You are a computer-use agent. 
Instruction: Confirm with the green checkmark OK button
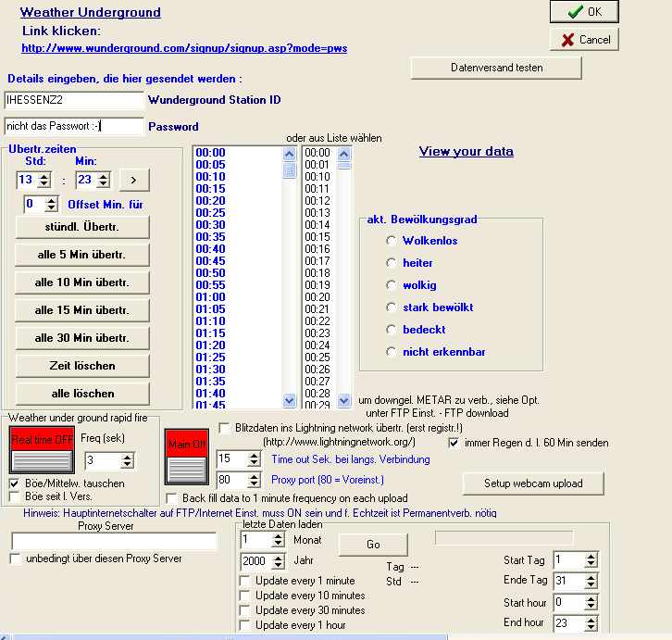coord(584,12)
